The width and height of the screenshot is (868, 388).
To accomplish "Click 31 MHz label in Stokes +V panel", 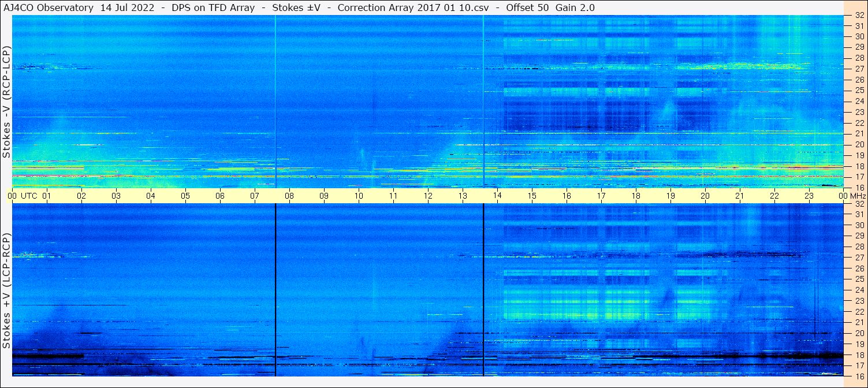I will click(x=859, y=214).
